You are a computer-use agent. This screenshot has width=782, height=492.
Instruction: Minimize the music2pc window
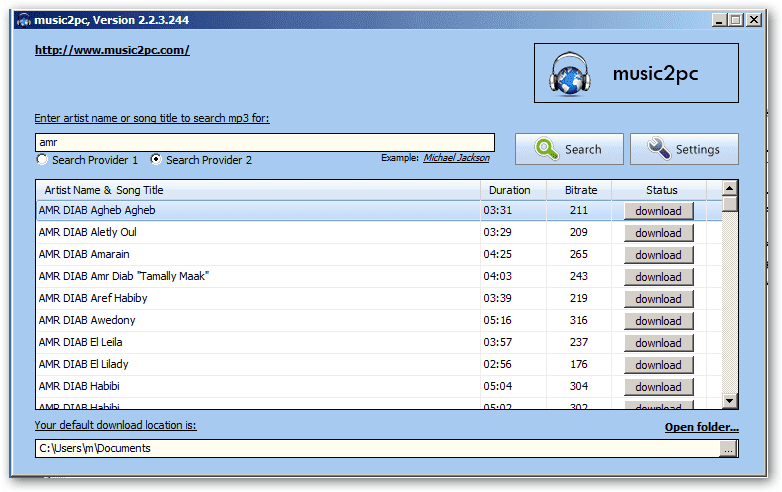click(x=719, y=20)
